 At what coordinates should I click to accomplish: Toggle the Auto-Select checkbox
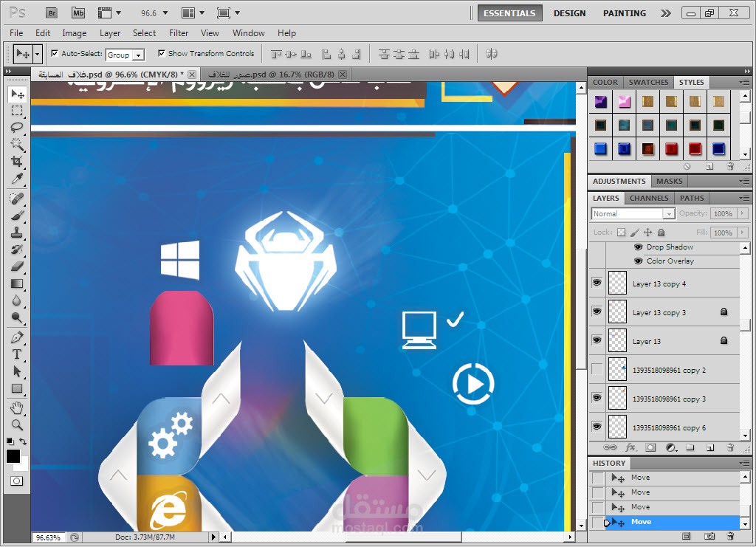point(55,53)
